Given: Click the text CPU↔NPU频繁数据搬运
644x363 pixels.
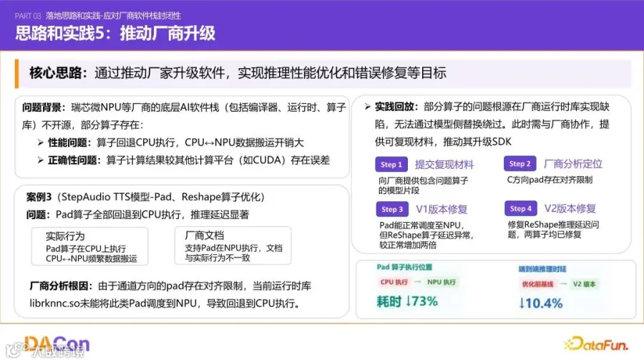Looking at the screenshot, I should click(91, 258).
